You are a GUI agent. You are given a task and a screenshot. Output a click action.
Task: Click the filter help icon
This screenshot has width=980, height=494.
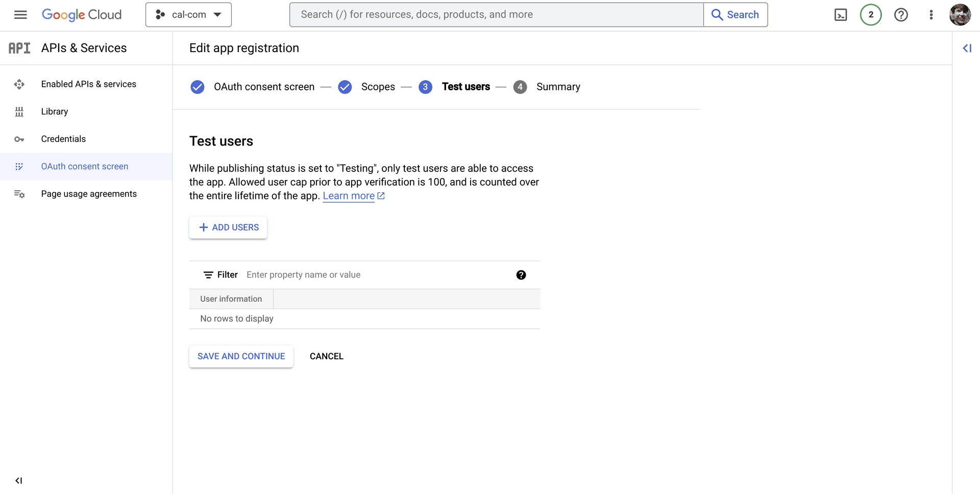pos(521,275)
